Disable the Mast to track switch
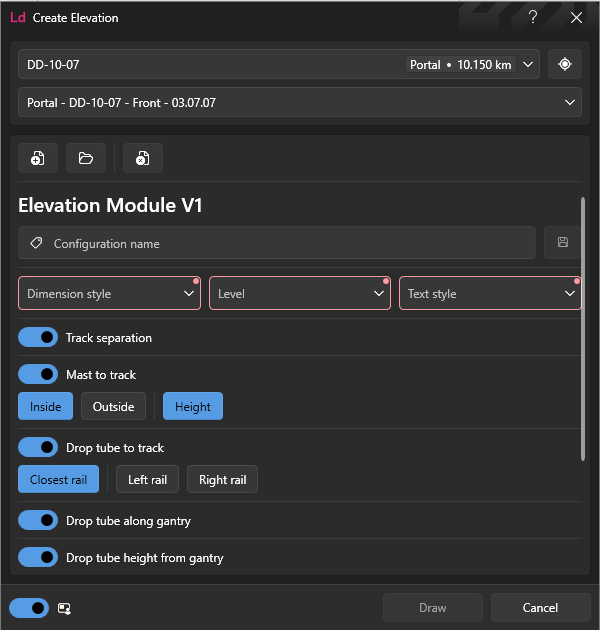 click(x=38, y=374)
